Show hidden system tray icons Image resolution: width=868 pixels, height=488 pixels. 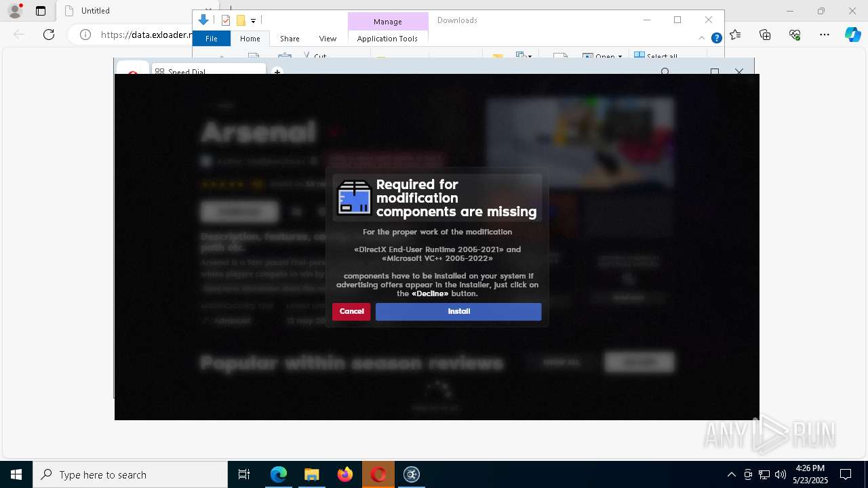[731, 474]
